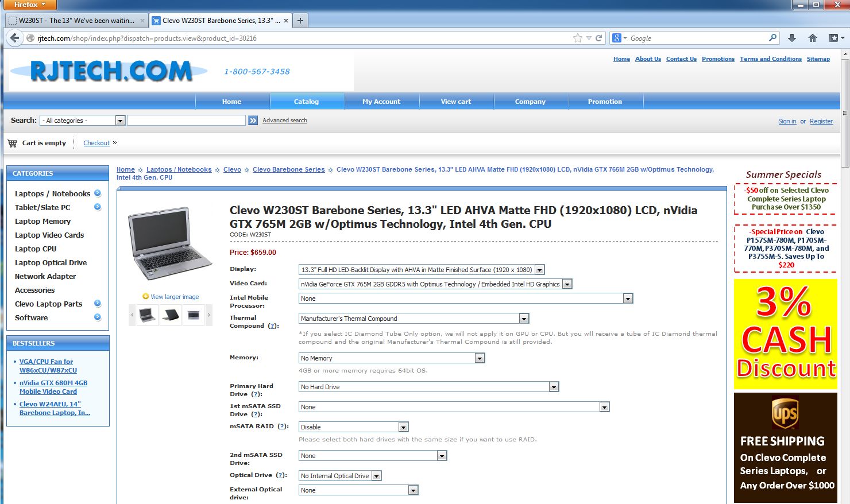Open mSATA RAID Disable dropdown
850x504 pixels.
coord(354,427)
